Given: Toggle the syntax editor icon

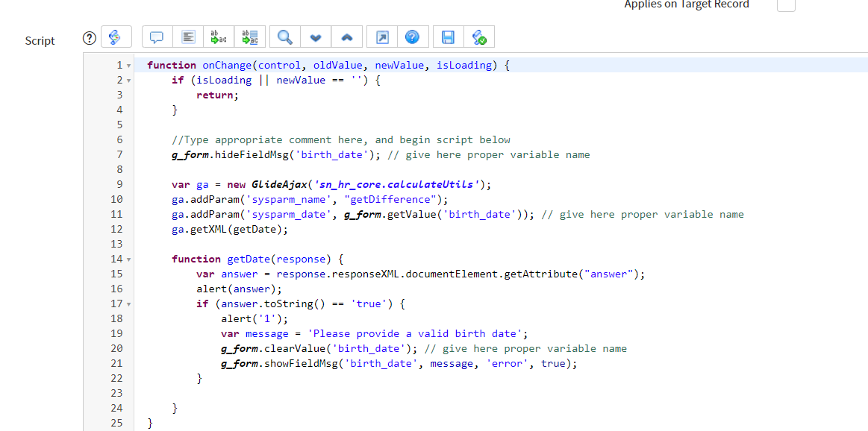Looking at the screenshot, I should click(116, 37).
